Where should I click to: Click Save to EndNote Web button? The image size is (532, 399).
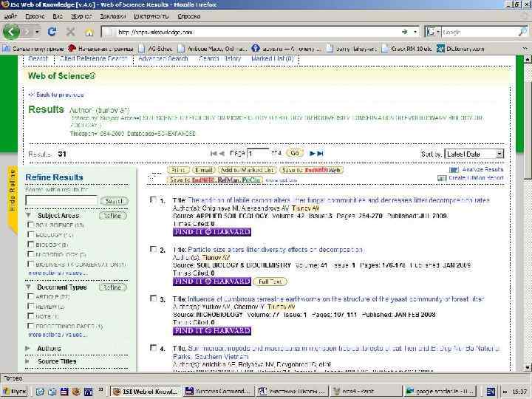[311, 170]
